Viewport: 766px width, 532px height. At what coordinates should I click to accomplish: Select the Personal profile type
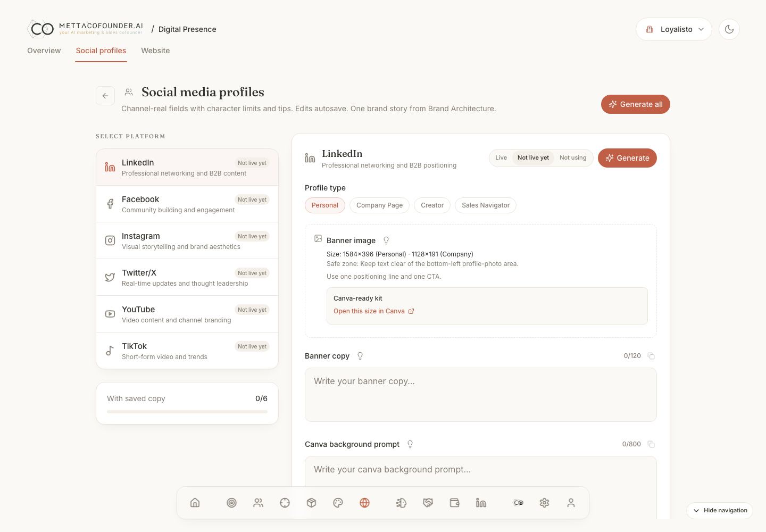click(325, 205)
